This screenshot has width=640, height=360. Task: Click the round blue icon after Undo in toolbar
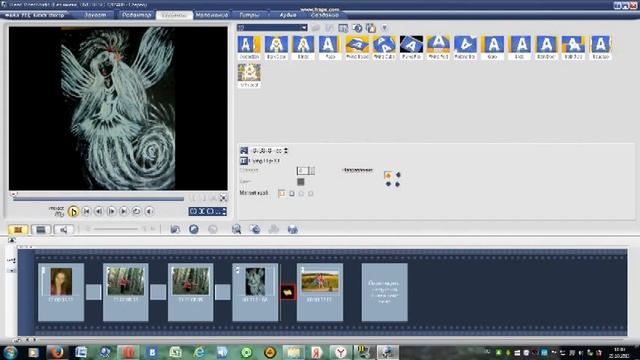(x=194, y=229)
